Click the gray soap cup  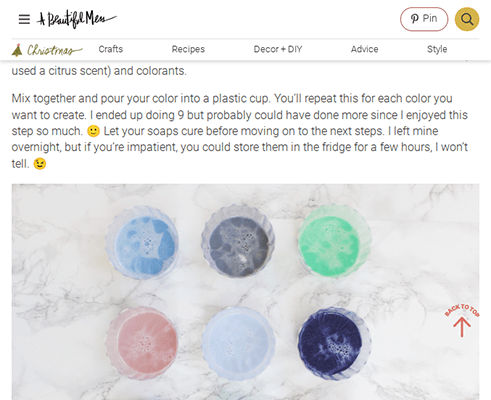(238, 241)
